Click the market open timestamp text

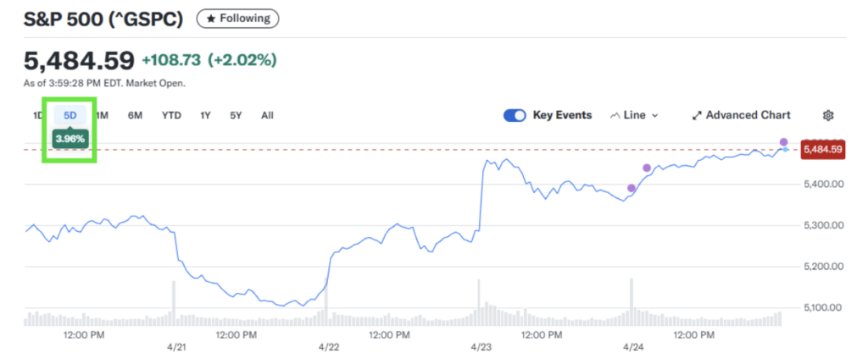pos(104,84)
